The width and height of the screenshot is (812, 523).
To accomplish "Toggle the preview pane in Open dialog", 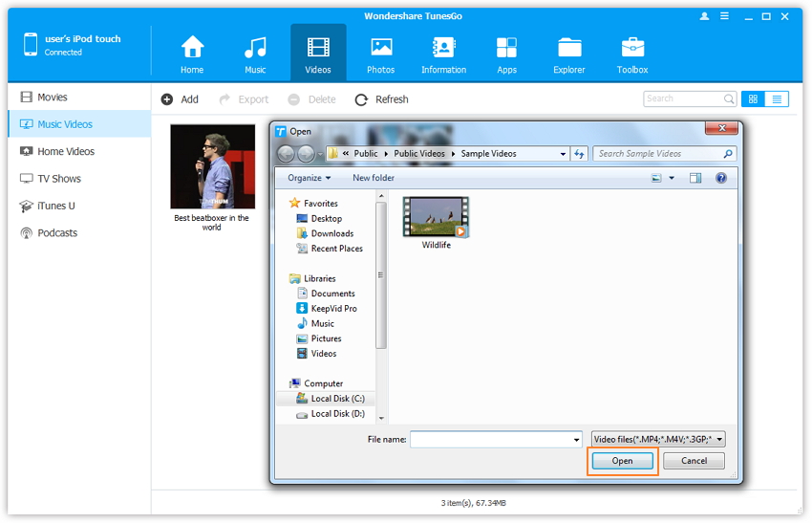I will click(x=695, y=178).
